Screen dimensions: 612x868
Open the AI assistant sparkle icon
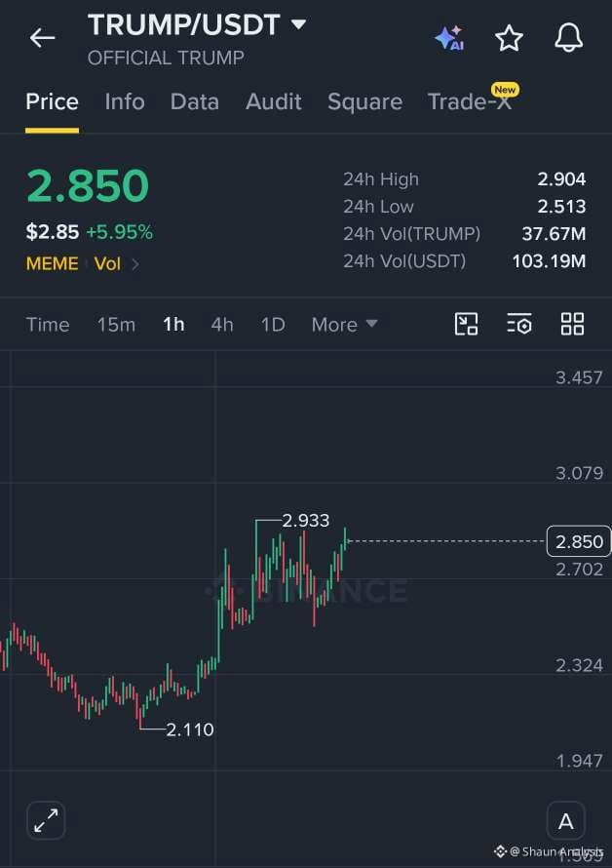[448, 38]
